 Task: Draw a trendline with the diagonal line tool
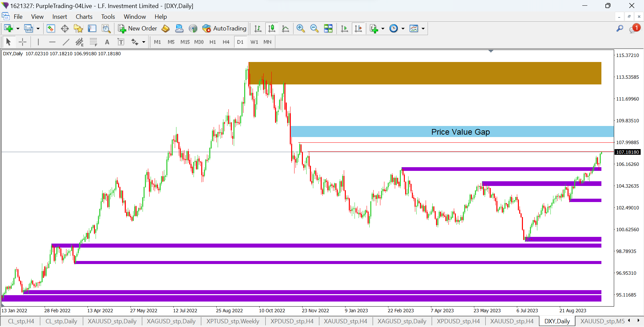coord(66,42)
